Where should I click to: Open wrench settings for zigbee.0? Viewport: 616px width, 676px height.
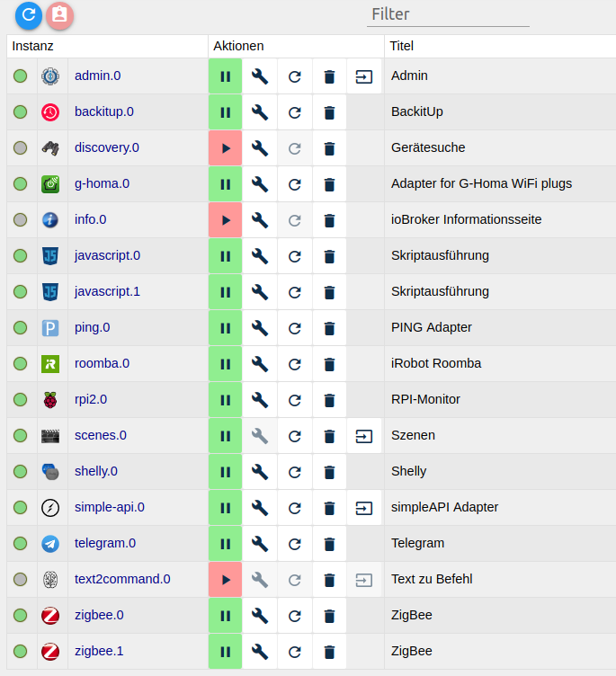pos(260,615)
